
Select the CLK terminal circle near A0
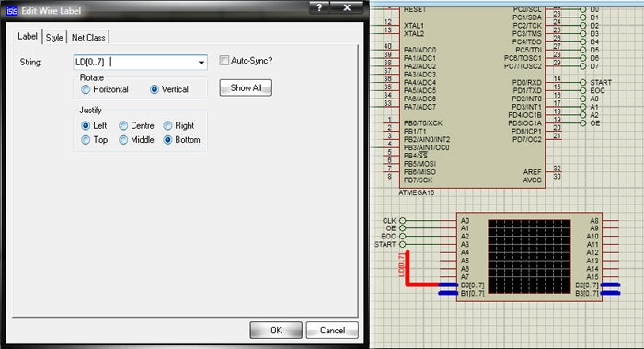point(403,221)
